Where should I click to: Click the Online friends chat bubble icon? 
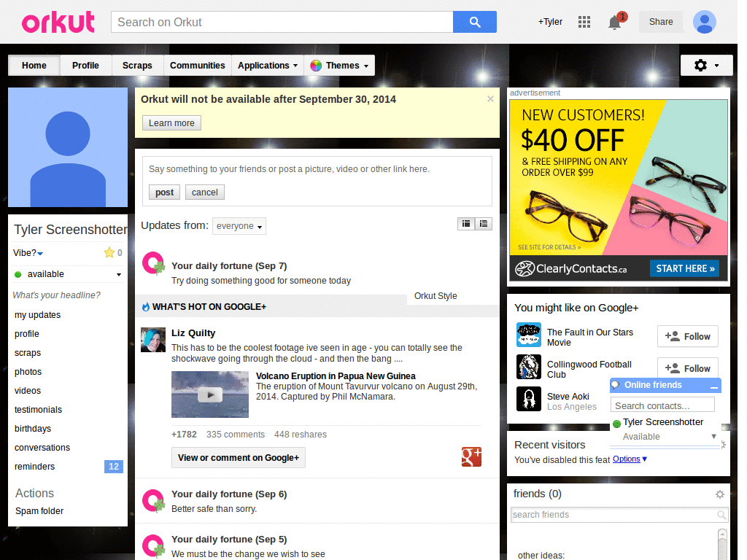pos(616,385)
